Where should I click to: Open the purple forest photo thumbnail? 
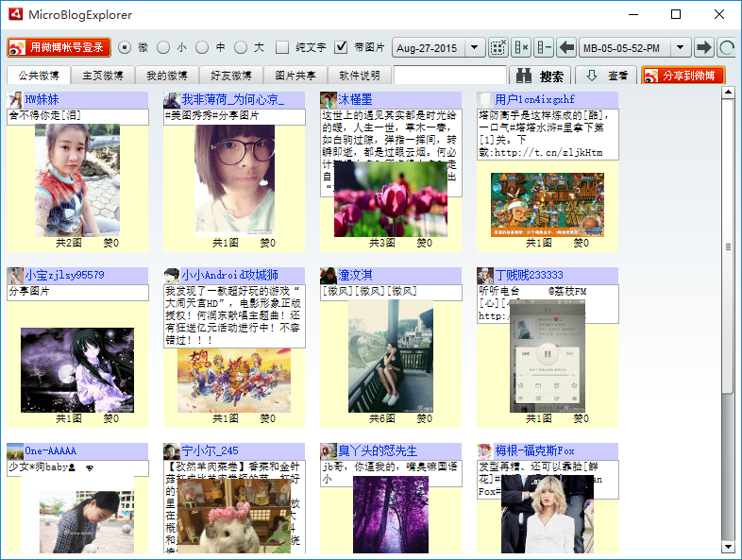pyautogui.click(x=391, y=515)
